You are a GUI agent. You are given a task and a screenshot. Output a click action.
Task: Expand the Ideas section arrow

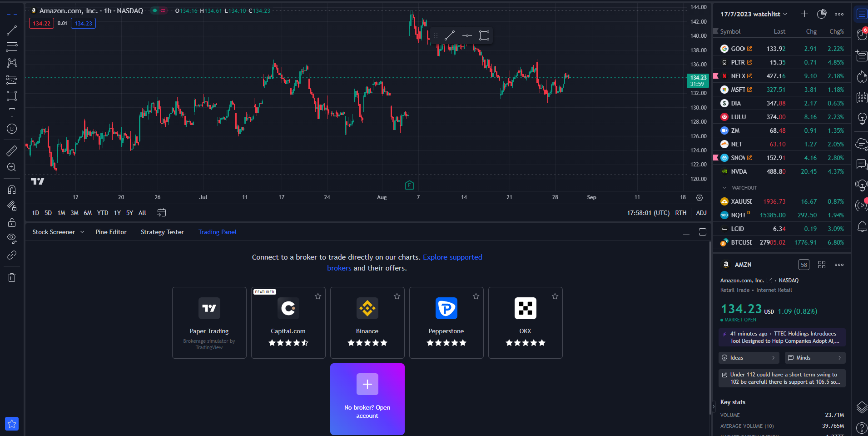pyautogui.click(x=773, y=358)
